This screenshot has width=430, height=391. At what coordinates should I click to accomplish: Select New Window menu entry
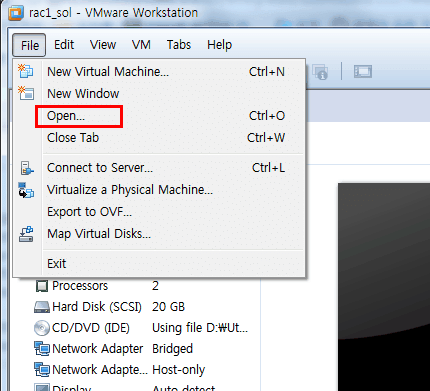159,94
